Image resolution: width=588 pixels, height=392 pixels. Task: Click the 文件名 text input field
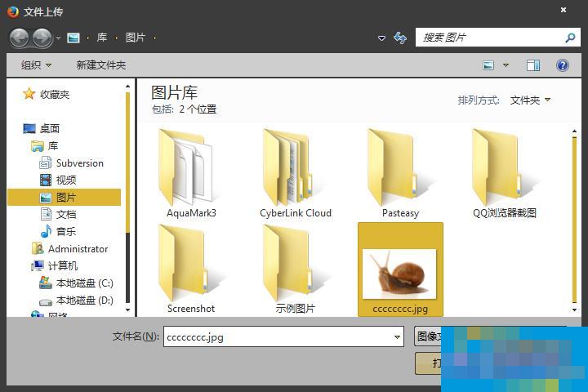point(278,336)
